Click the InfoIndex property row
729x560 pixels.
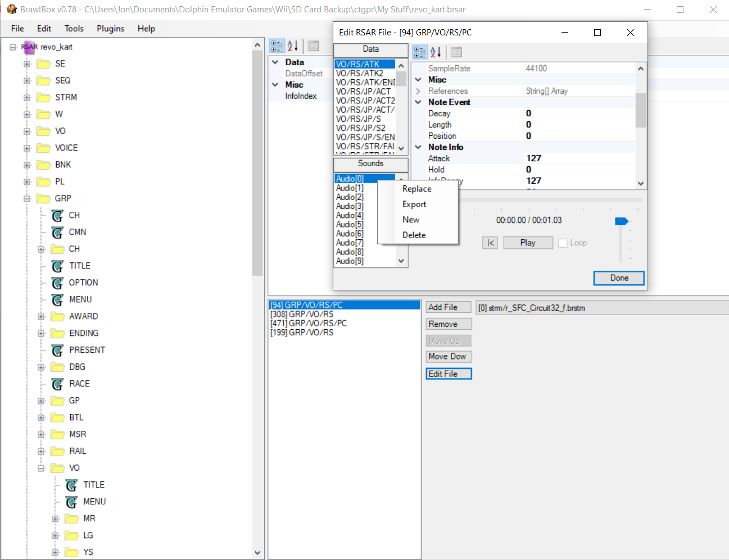[301, 96]
